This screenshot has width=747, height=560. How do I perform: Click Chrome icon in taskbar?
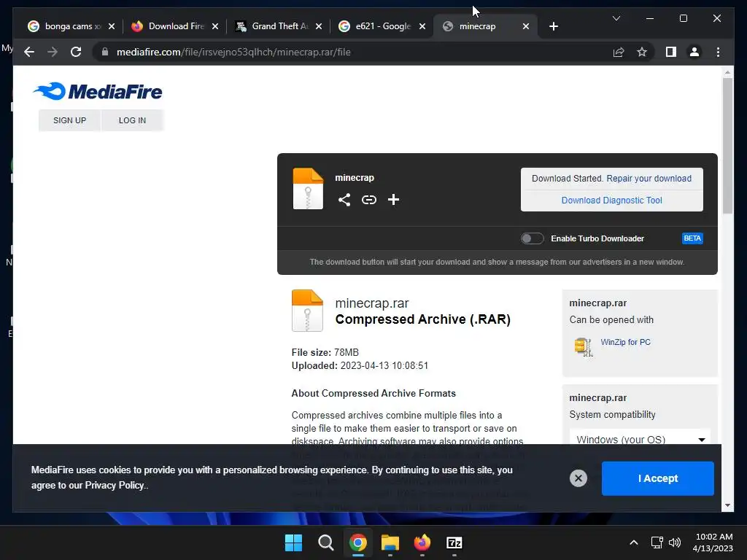(x=357, y=542)
